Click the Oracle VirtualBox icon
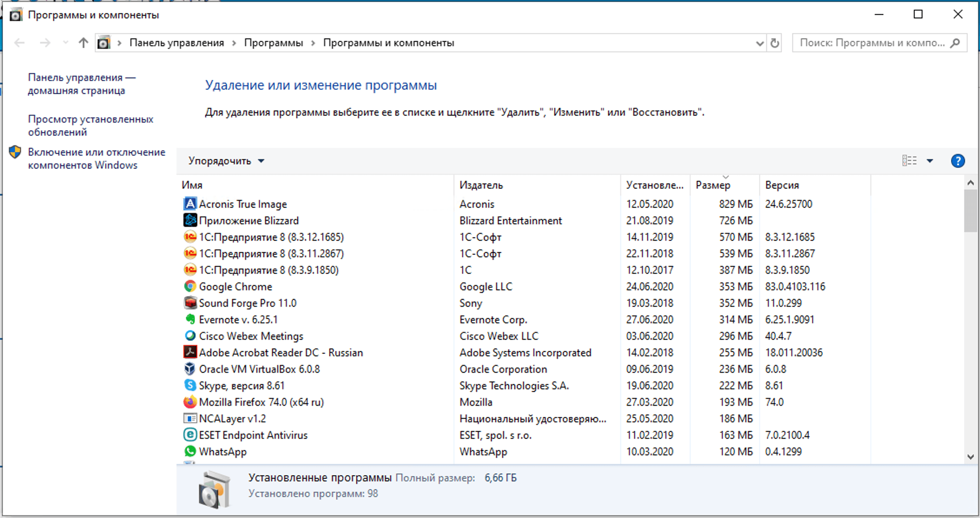Image resolution: width=980 pixels, height=518 pixels. tap(190, 369)
